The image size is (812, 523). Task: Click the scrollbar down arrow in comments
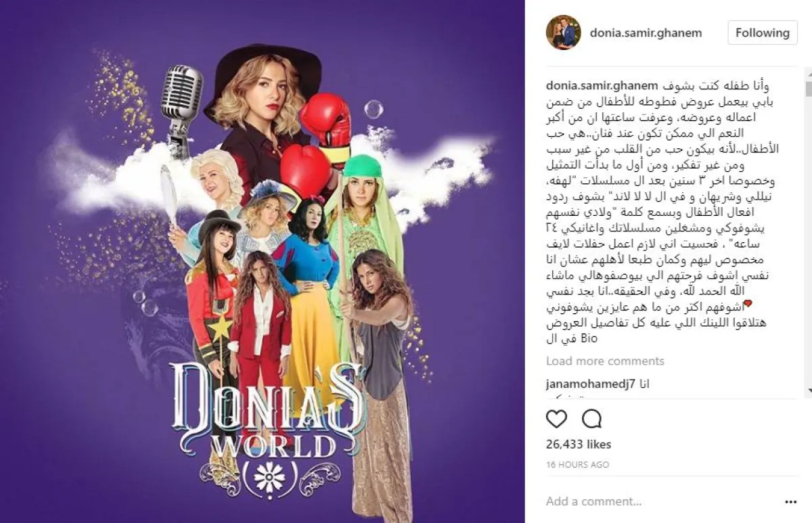(x=809, y=392)
